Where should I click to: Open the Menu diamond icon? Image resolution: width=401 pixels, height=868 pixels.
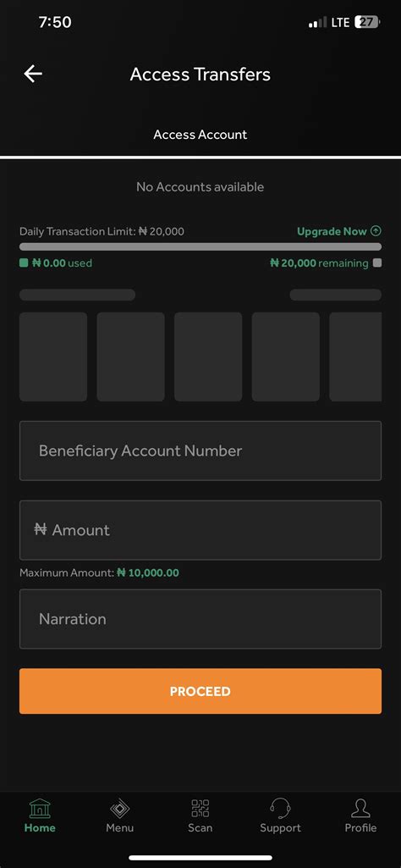coord(119,809)
